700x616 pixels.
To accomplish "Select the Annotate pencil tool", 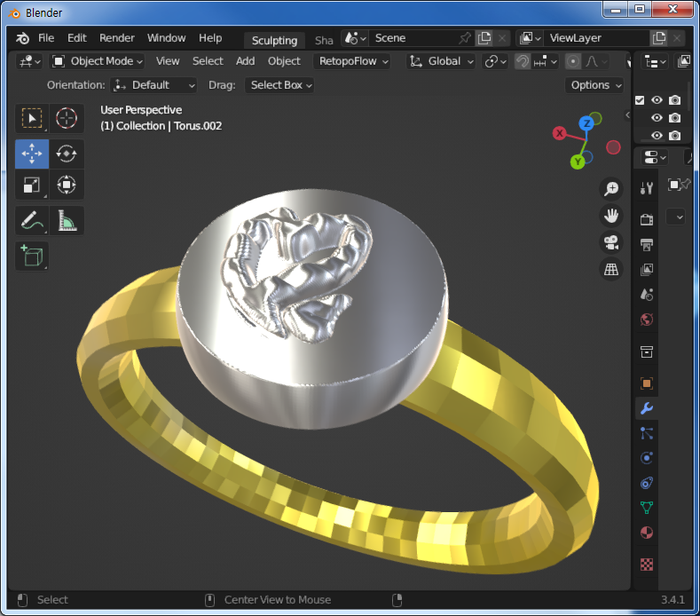I will [32, 220].
